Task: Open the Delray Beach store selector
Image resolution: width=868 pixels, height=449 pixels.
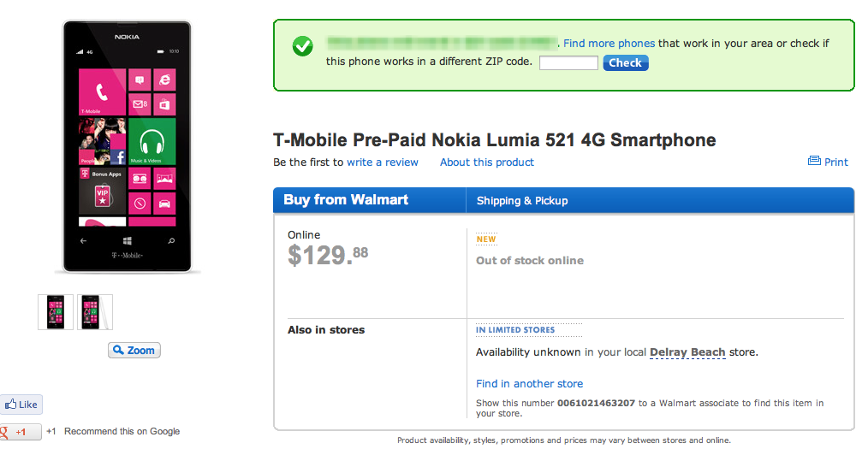Action: pyautogui.click(x=687, y=352)
